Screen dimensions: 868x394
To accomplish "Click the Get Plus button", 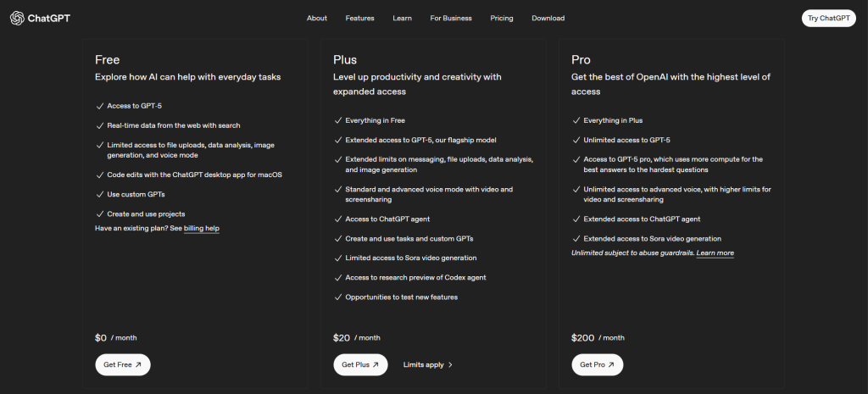I will coord(360,364).
